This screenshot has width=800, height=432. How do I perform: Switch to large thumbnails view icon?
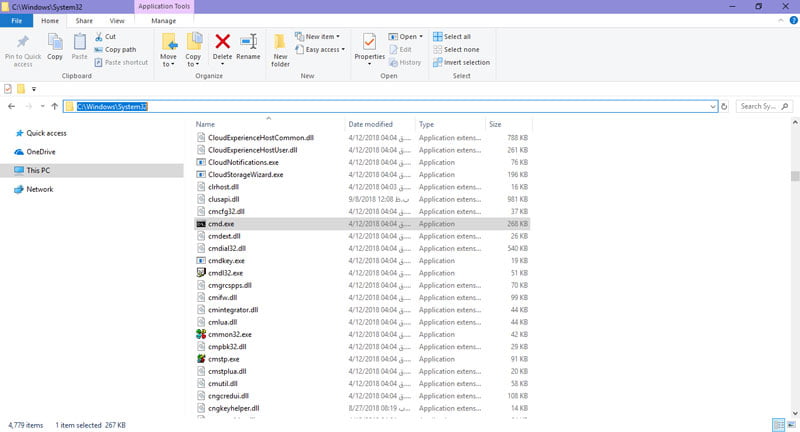pos(790,424)
